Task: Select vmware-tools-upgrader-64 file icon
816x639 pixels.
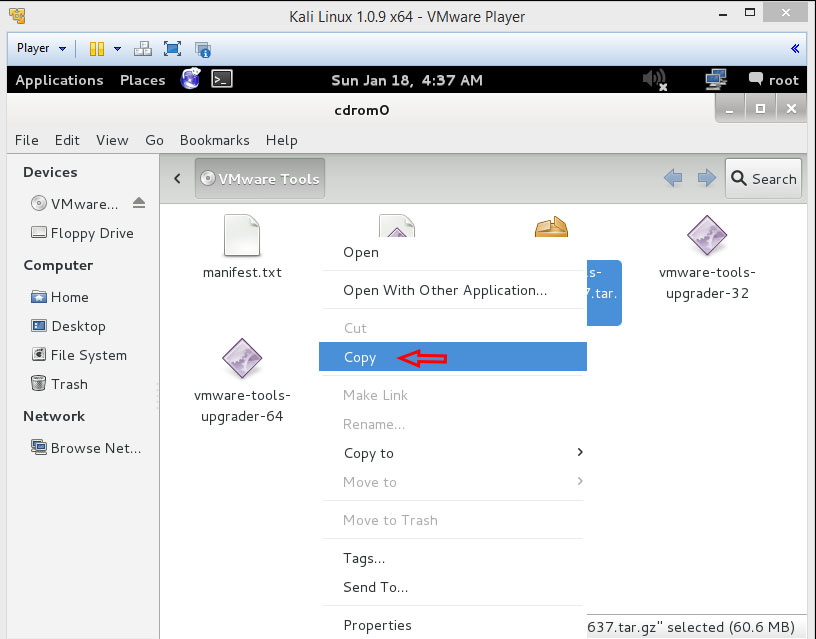Action: tap(242, 358)
